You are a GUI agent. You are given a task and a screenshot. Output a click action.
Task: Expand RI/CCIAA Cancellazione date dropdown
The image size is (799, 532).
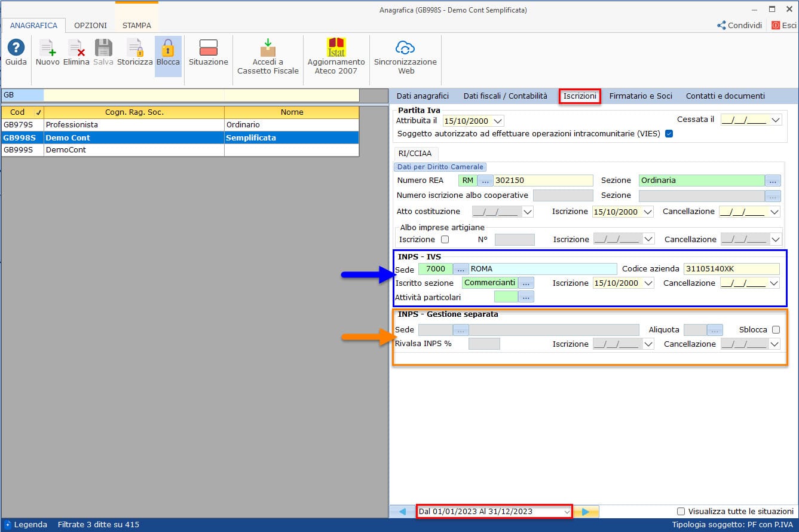tap(774, 212)
